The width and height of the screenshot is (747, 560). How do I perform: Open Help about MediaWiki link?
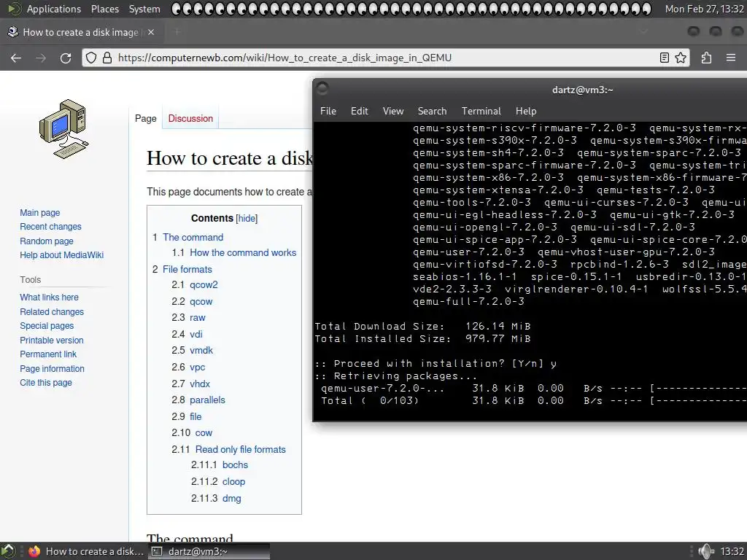61,254
